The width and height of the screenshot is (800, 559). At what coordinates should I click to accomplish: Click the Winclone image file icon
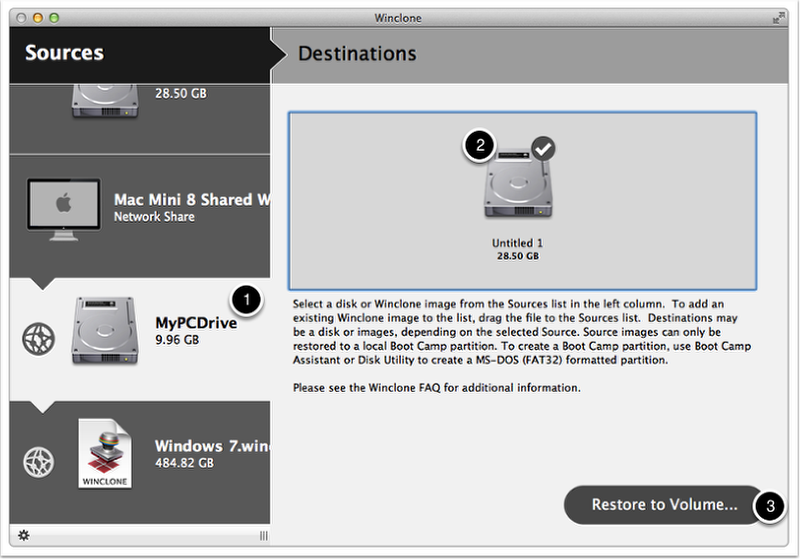[106, 456]
